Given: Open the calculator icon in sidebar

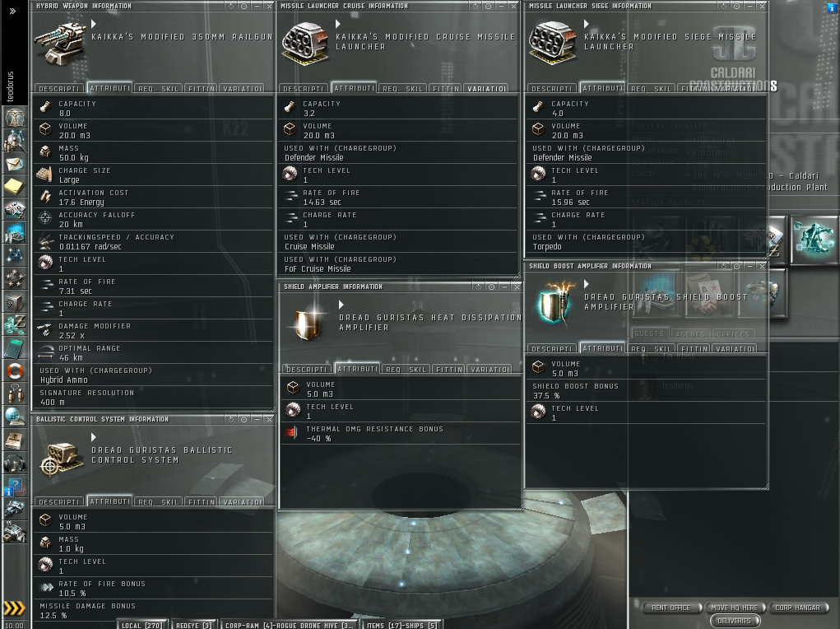Looking at the screenshot, I should pyautogui.click(x=15, y=347).
